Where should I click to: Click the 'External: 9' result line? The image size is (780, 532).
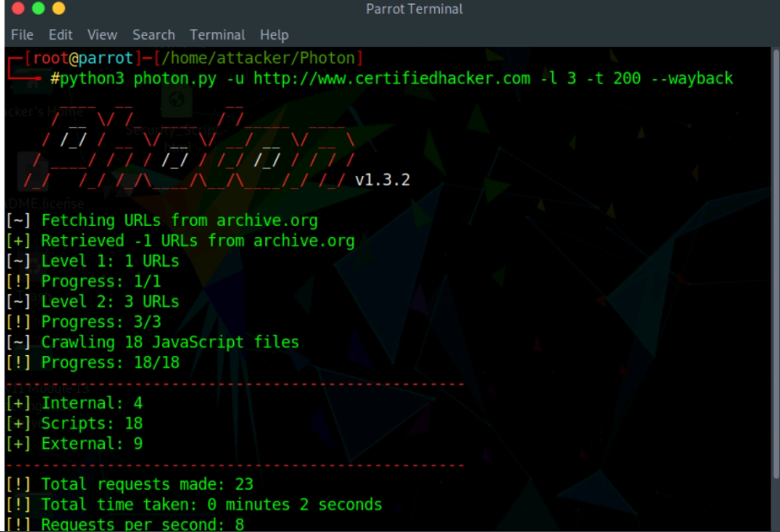[92, 444]
